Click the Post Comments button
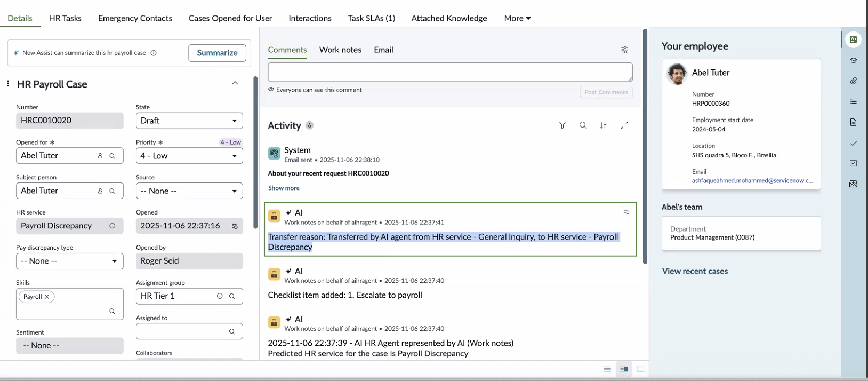The height and width of the screenshot is (381, 868). point(606,92)
